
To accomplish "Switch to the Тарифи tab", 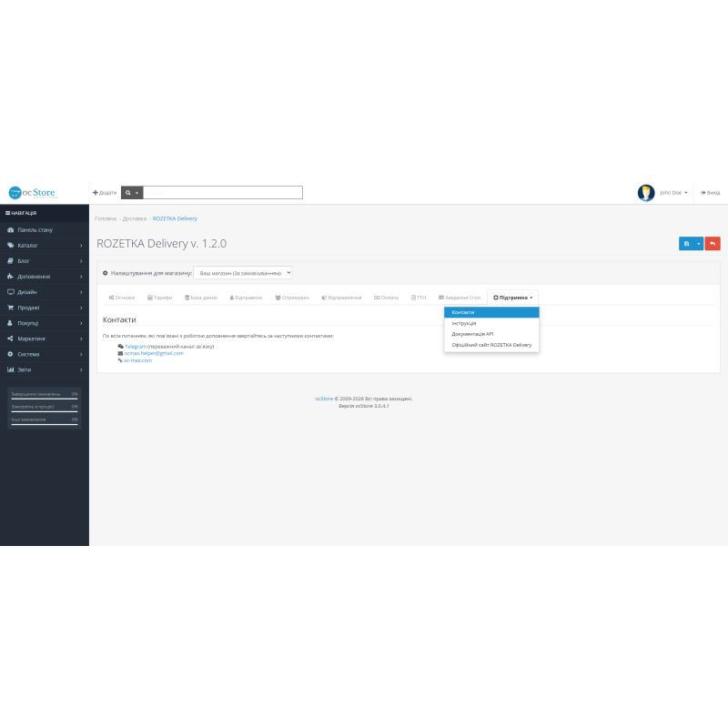I will pos(160,298).
